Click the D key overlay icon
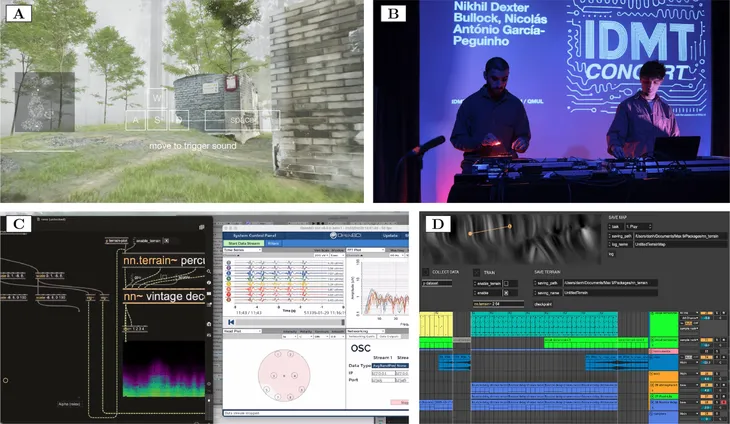 click(178, 120)
